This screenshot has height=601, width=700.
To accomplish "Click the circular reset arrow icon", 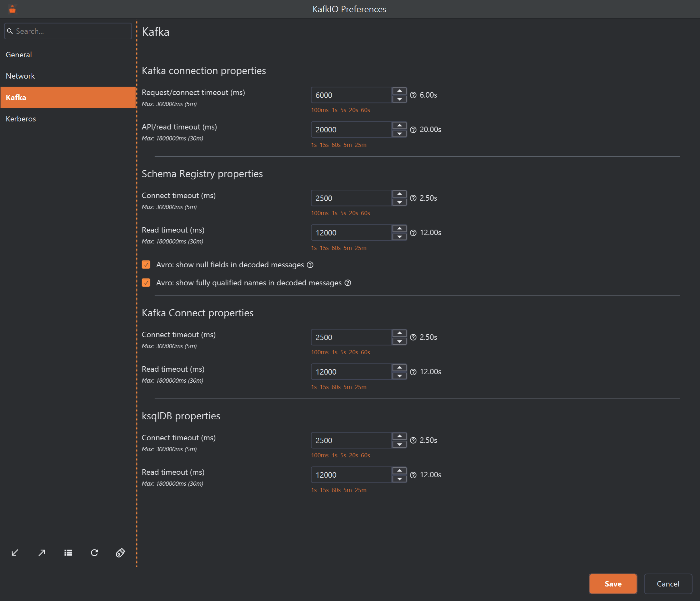I will (94, 553).
